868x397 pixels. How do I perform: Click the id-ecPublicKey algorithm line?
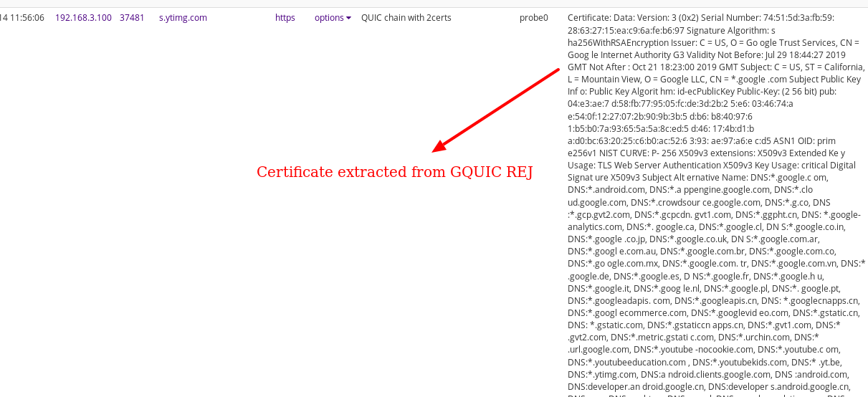pos(702,92)
